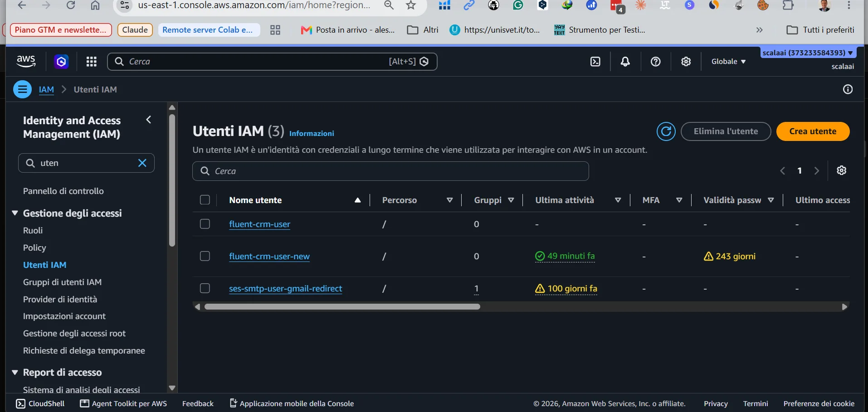Go to next table page arrow

click(817, 171)
